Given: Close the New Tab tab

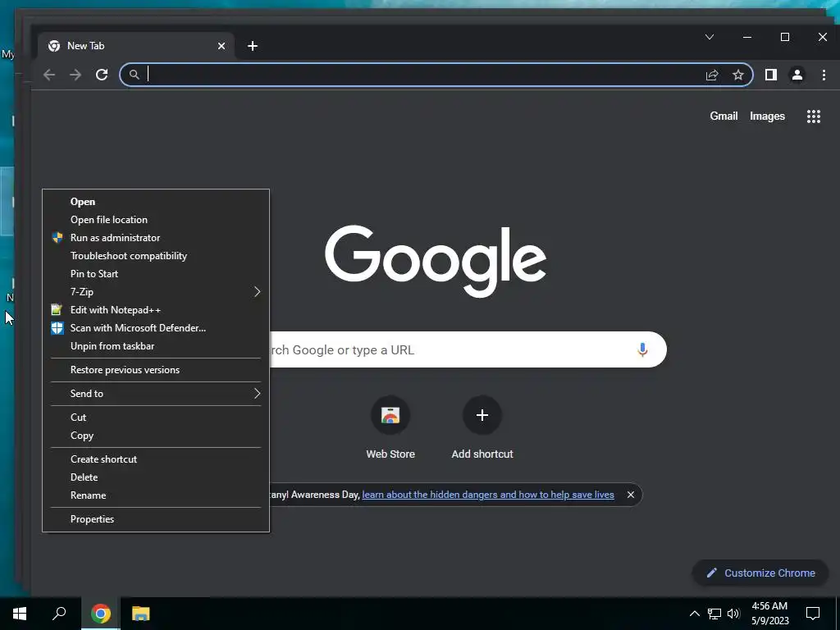Looking at the screenshot, I should click(221, 46).
